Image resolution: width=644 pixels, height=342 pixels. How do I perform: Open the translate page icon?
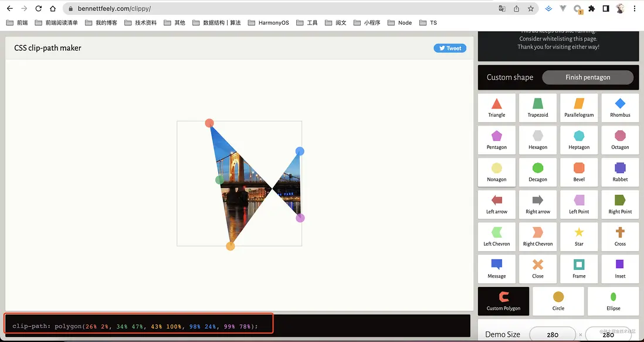(502, 8)
